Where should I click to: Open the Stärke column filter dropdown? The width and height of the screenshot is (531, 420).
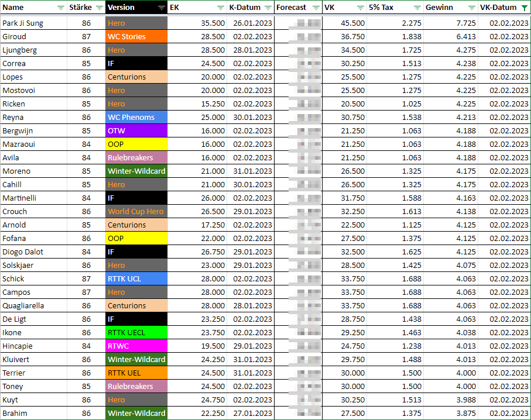pos(99,8)
